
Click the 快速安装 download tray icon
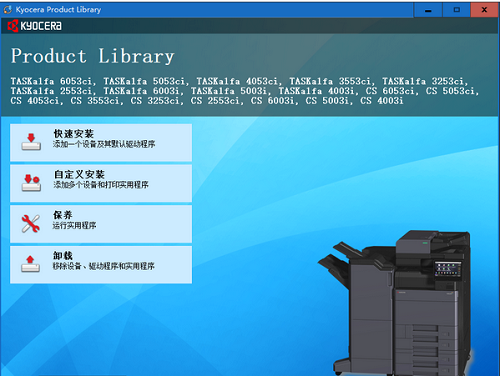pos(31,142)
